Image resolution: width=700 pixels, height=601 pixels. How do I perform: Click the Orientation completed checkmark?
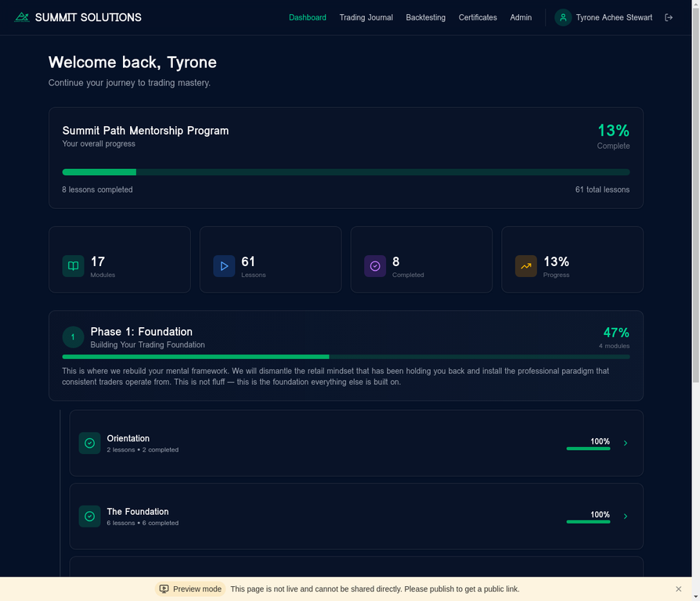point(89,442)
